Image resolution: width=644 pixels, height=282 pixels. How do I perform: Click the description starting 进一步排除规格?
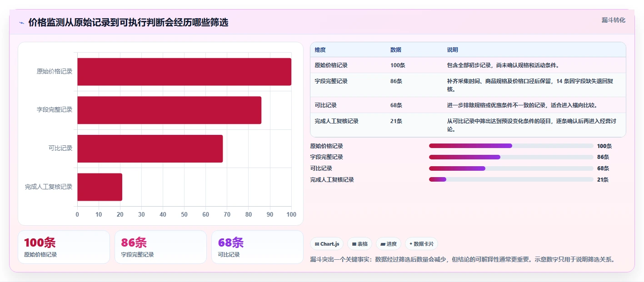coord(522,105)
